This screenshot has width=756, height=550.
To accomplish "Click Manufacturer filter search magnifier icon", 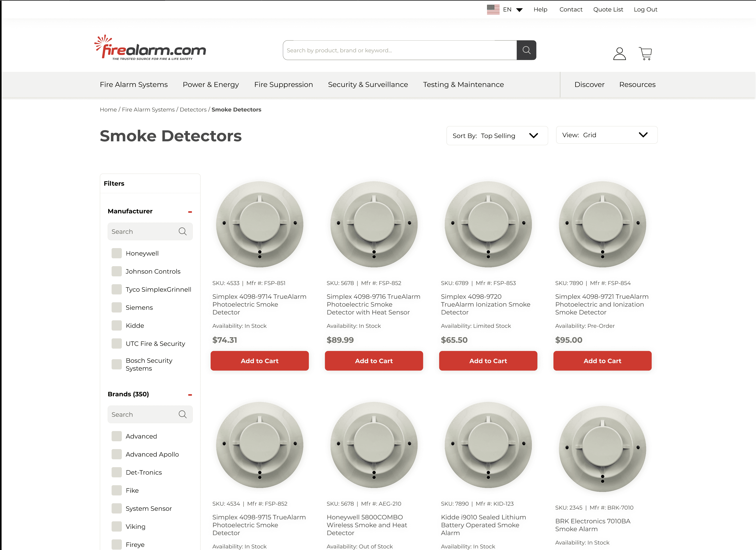I will (x=182, y=231).
